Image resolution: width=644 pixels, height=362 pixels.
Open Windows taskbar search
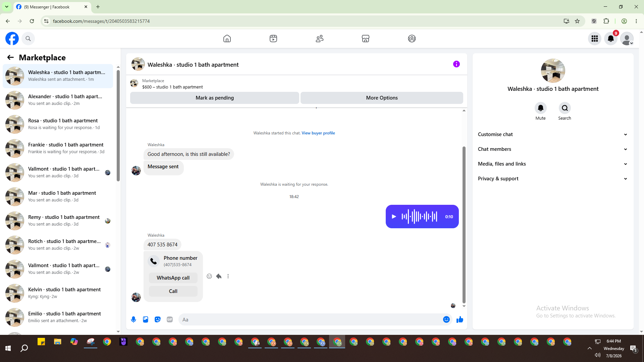coord(24,348)
